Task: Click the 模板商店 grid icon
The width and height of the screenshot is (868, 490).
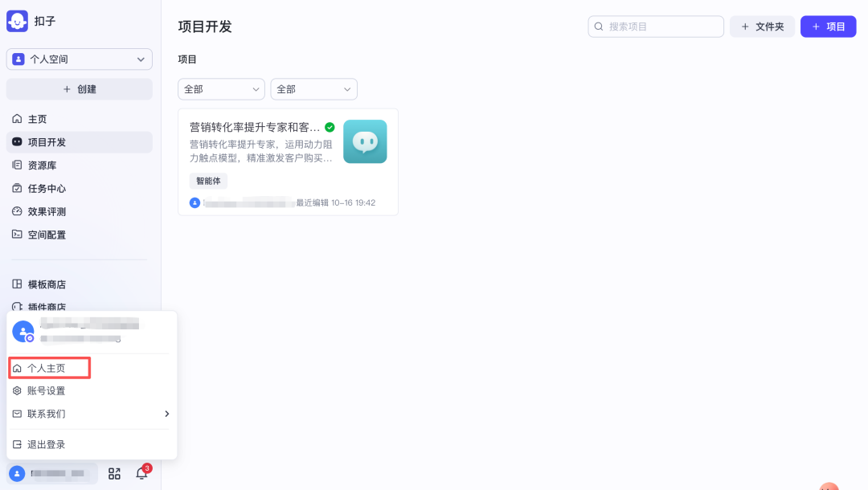Action: click(x=17, y=284)
